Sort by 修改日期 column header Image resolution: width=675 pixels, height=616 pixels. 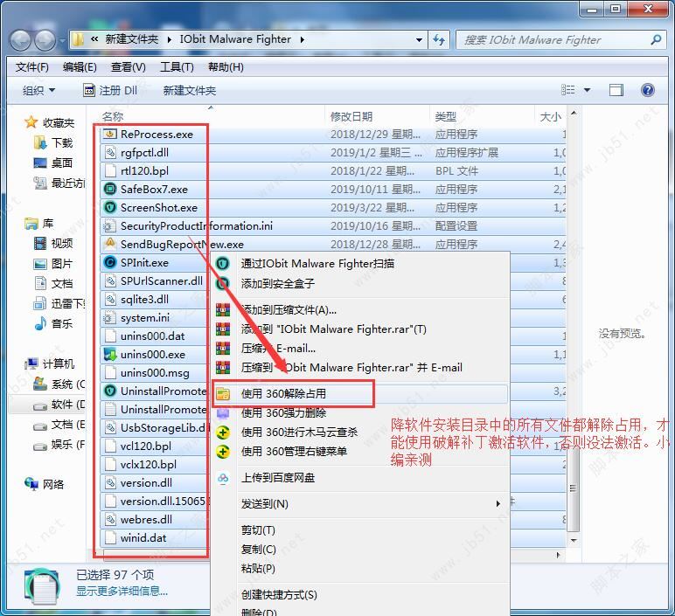coord(377,116)
